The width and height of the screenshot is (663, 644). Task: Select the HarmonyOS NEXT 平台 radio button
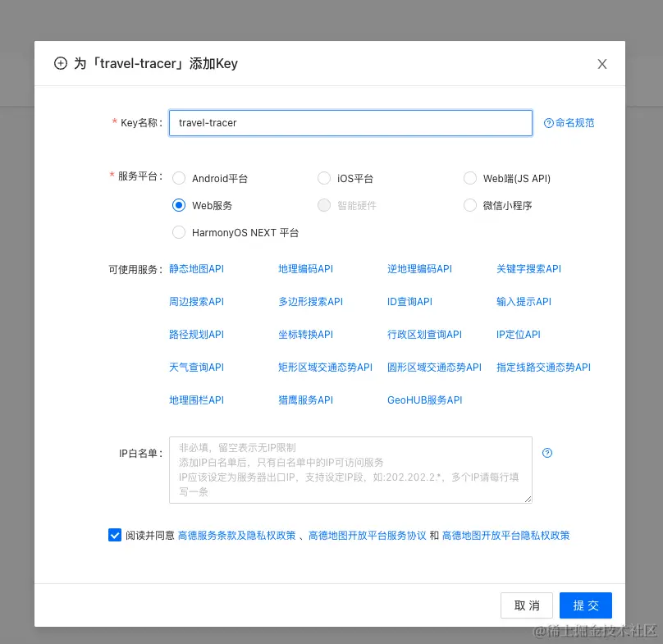(179, 232)
